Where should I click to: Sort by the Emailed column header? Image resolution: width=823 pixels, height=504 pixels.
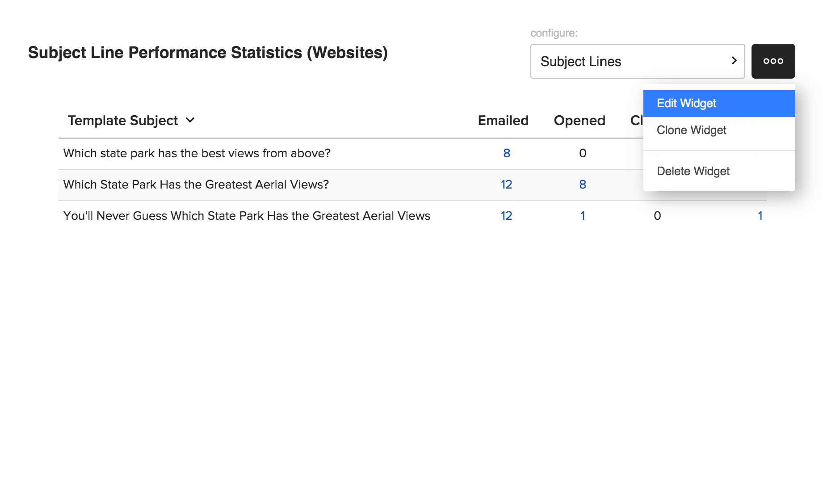click(x=503, y=121)
